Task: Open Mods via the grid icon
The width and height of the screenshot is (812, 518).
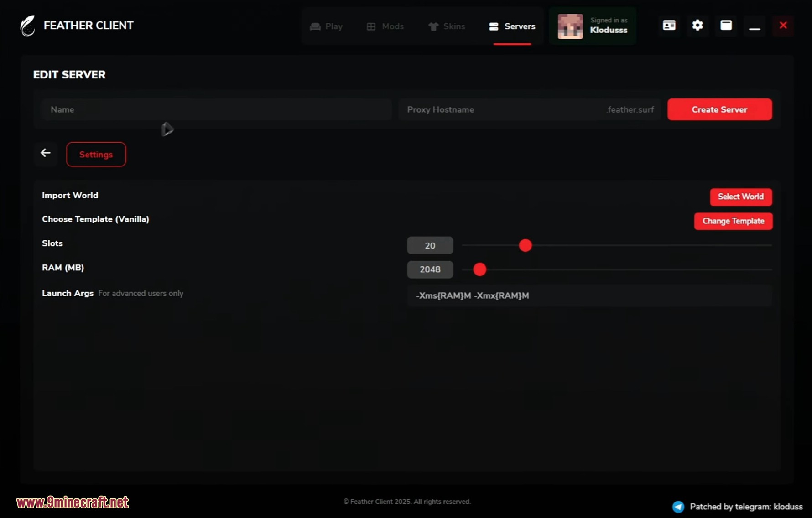Action: pyautogui.click(x=370, y=26)
